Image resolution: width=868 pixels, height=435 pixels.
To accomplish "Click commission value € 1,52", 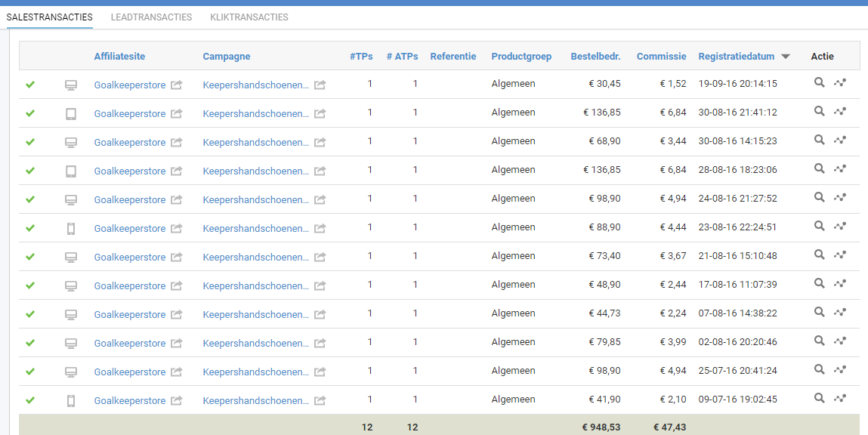I will pyautogui.click(x=673, y=84).
